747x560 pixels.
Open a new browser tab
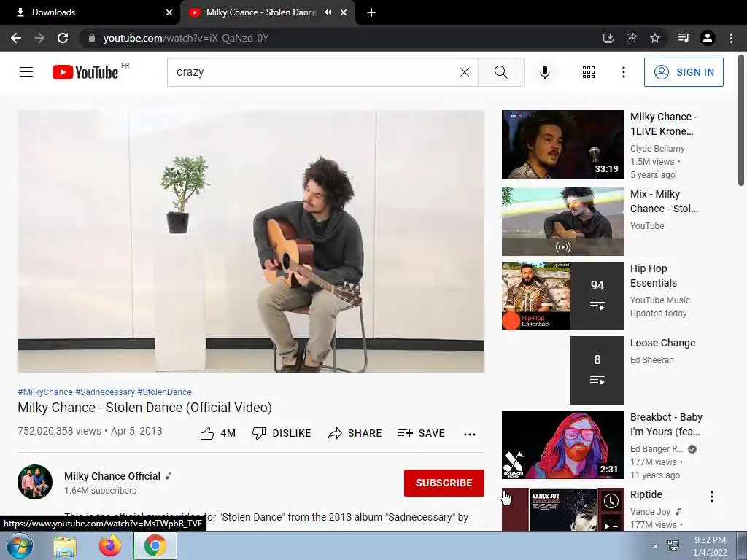tap(371, 12)
